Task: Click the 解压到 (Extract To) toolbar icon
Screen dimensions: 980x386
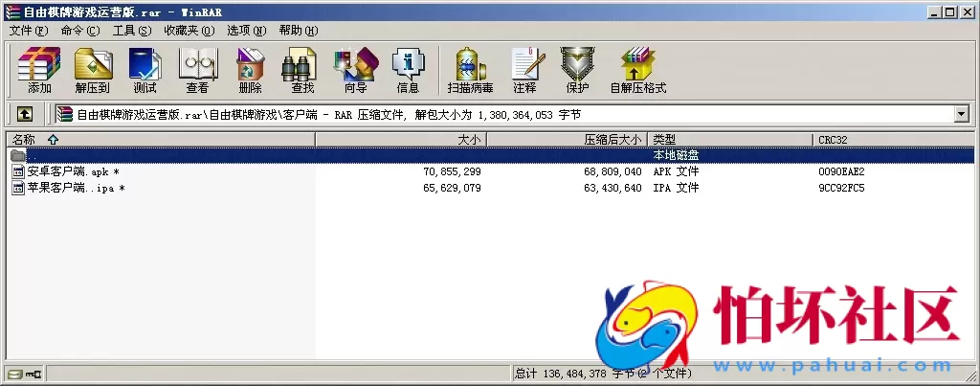Action: coord(93,70)
